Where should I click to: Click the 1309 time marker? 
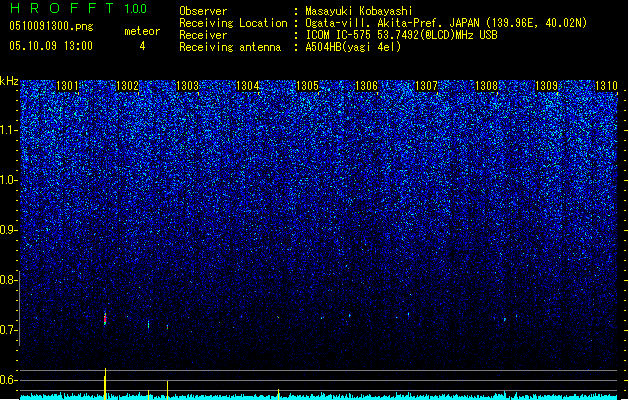(546, 86)
